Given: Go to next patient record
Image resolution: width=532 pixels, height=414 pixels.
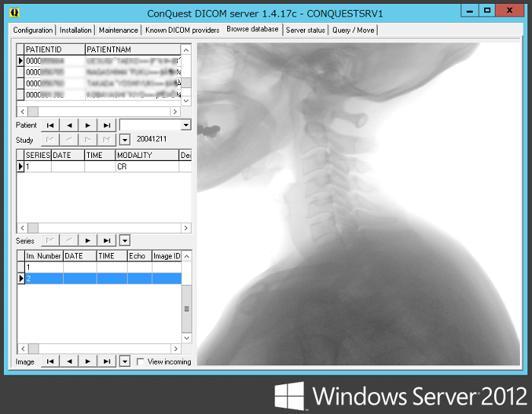Looking at the screenshot, I should (x=88, y=125).
